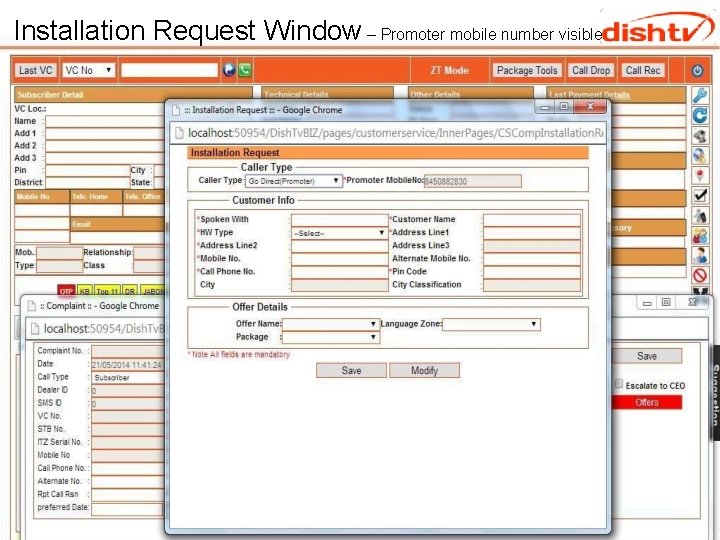Click the Call Rec button
Image resolution: width=720 pixels, height=540 pixels.
[642, 70]
